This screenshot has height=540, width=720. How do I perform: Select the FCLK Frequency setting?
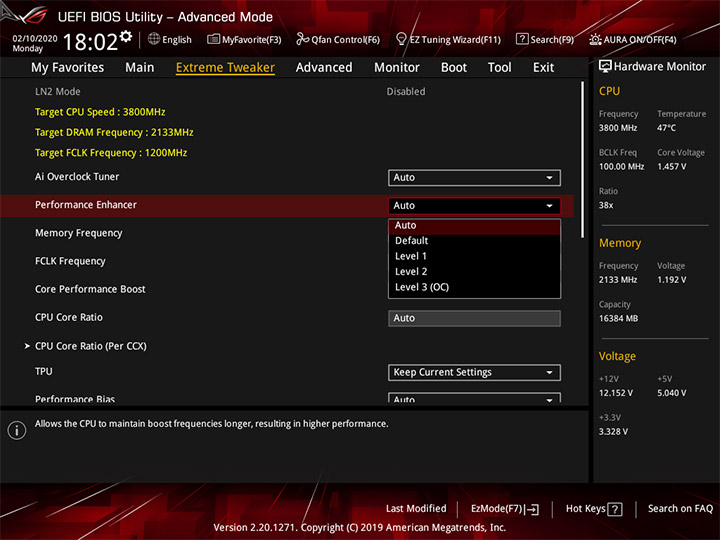click(x=70, y=261)
